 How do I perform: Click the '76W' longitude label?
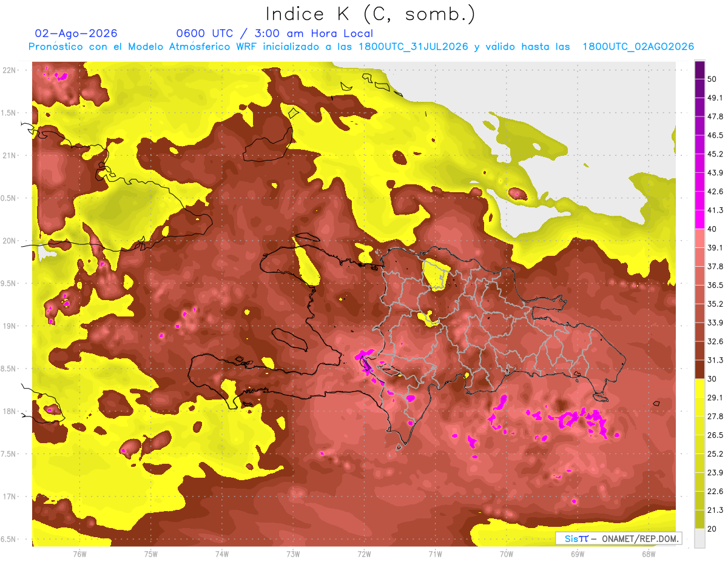pos(79,554)
